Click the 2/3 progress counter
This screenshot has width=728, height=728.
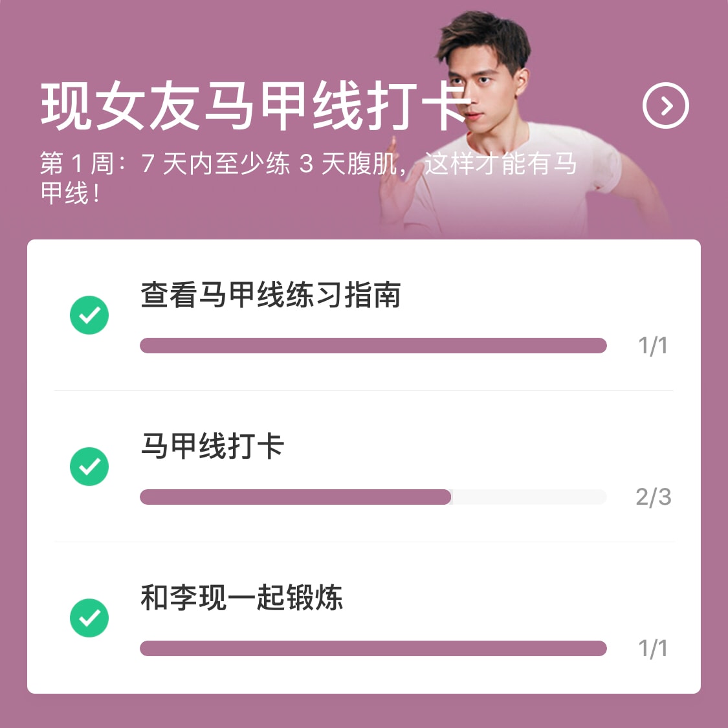653,497
